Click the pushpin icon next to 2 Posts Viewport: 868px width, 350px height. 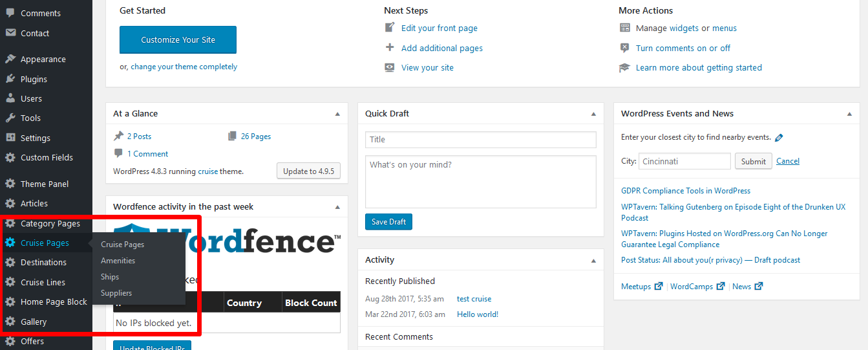(x=118, y=136)
